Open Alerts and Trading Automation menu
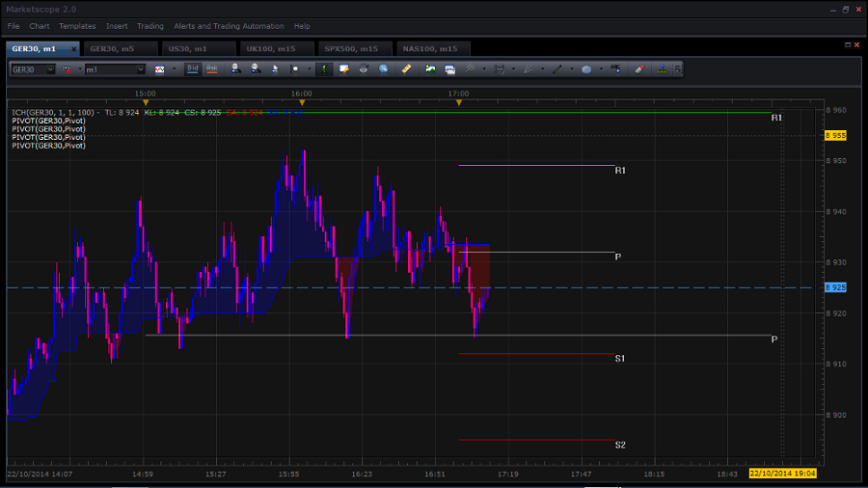 pos(229,26)
